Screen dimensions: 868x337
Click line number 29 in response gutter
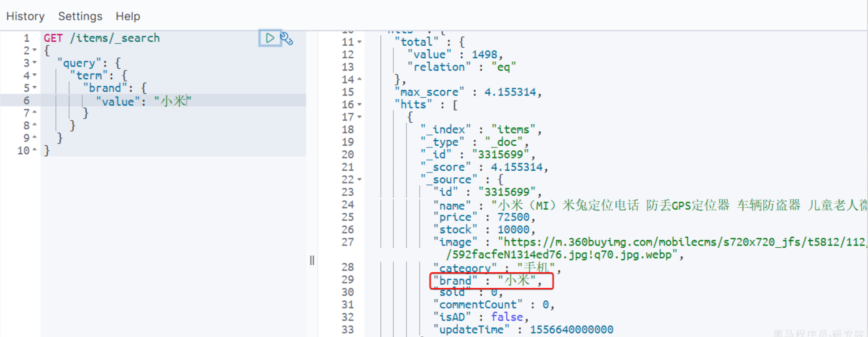click(x=348, y=280)
